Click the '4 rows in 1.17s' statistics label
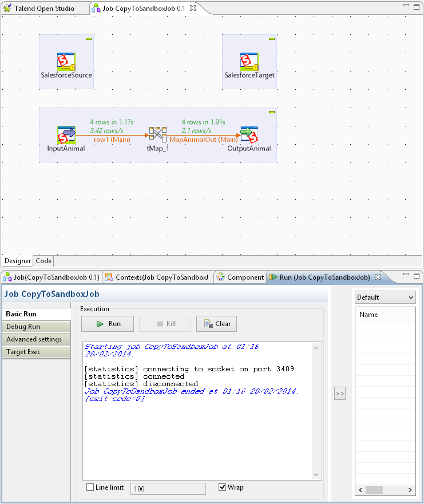This screenshot has width=424, height=504. coord(112,122)
